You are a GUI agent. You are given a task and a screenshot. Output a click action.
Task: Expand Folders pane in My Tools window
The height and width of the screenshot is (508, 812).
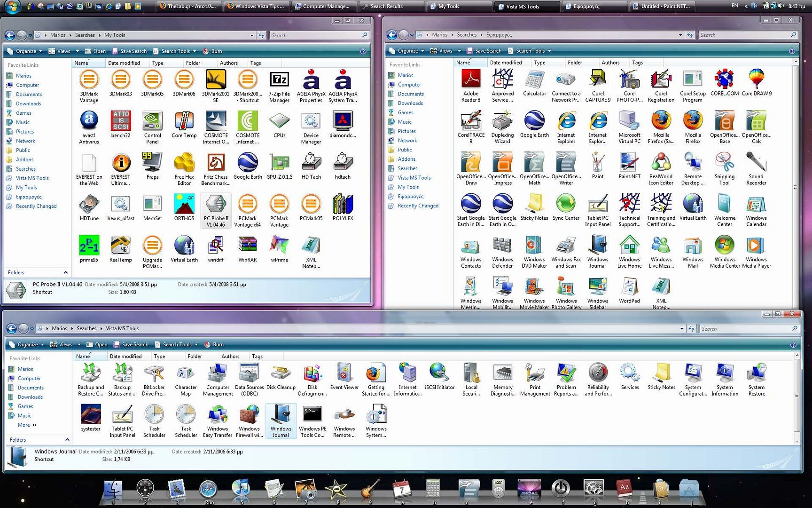pyautogui.click(x=66, y=272)
